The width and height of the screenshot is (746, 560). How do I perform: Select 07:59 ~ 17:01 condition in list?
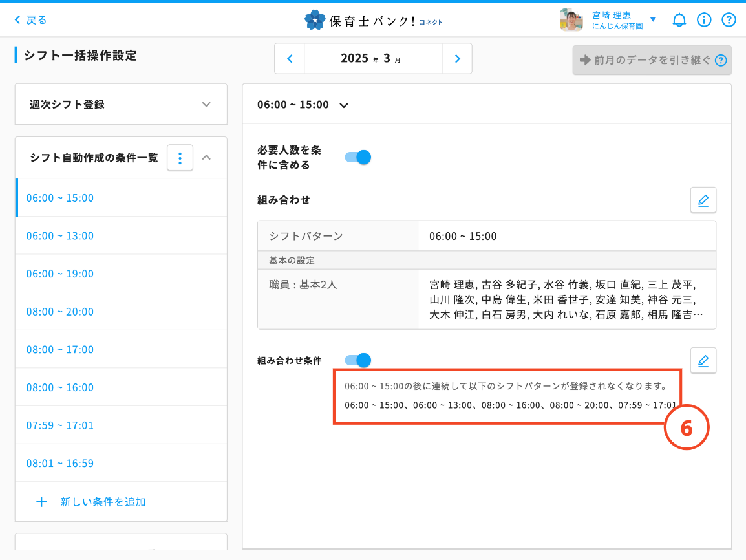pos(60,425)
